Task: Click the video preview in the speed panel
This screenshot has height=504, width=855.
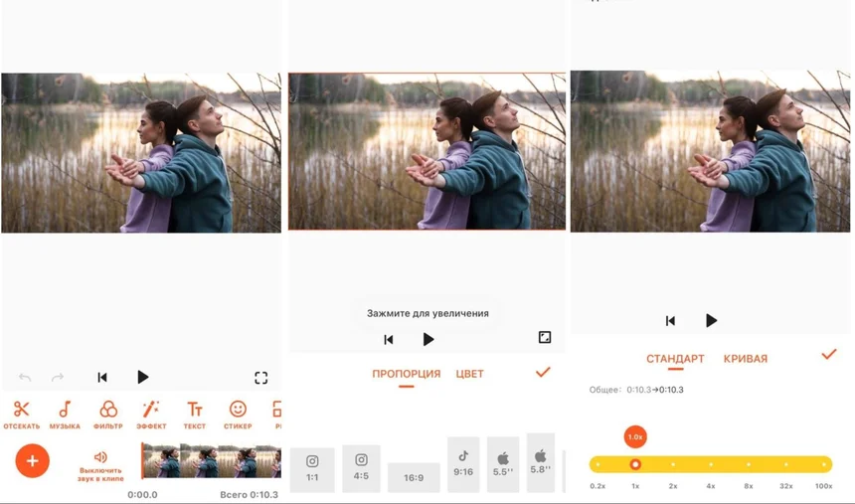Action: tap(710, 151)
